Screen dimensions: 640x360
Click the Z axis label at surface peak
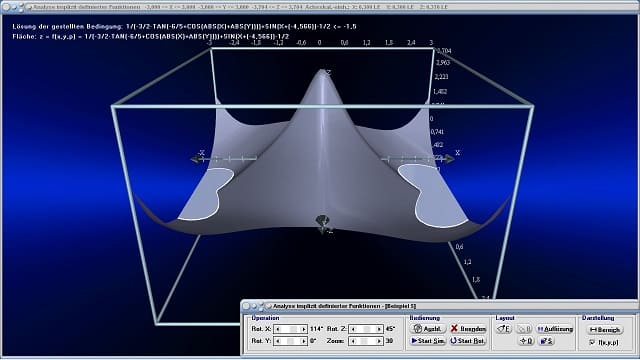click(328, 73)
